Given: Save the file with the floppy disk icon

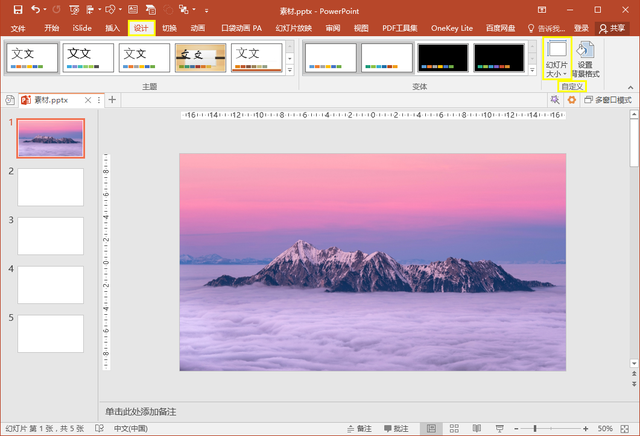Looking at the screenshot, I should point(18,10).
